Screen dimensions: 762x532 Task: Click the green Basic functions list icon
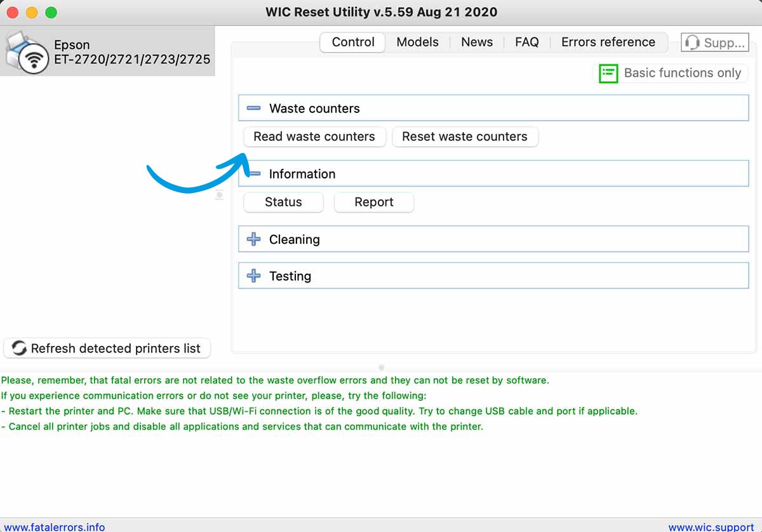(608, 73)
